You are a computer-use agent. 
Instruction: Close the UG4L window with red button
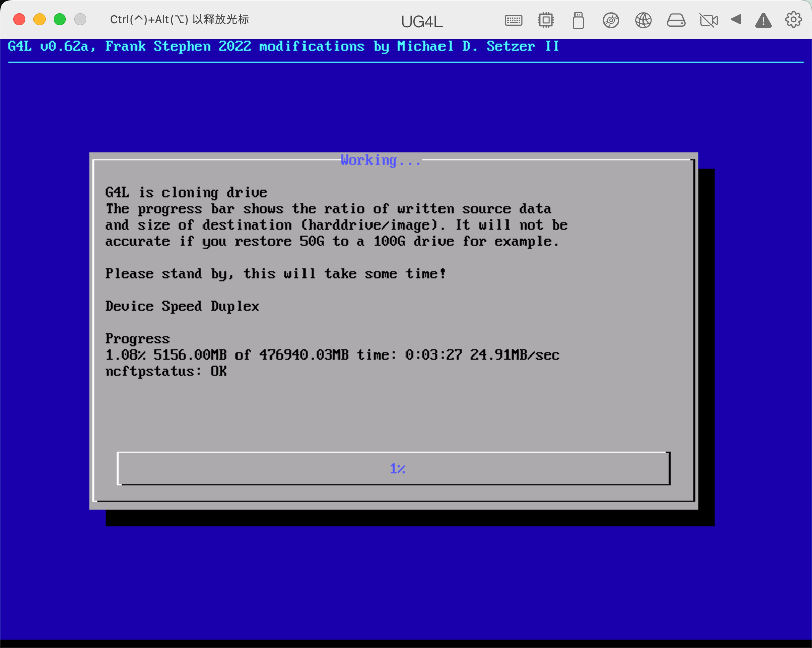pos(19,19)
